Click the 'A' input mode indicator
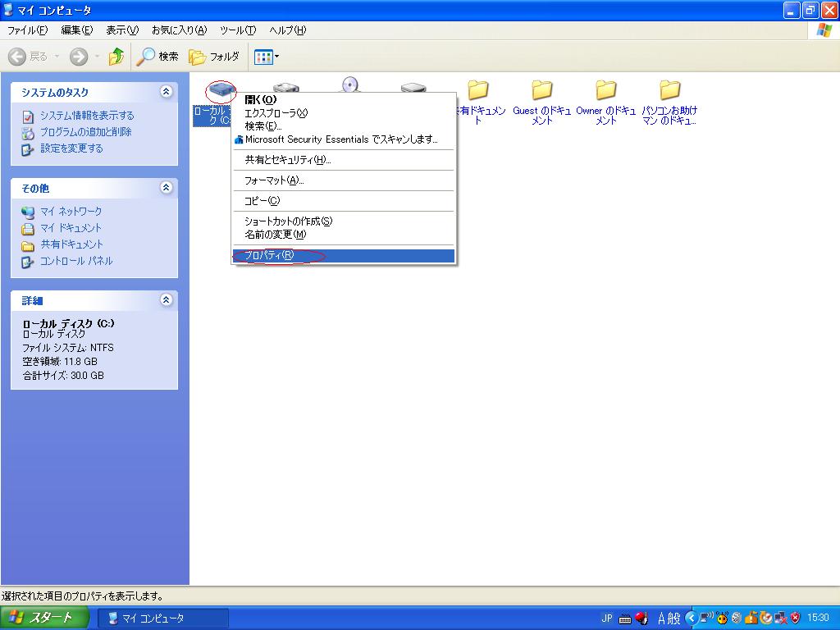 tap(662, 619)
